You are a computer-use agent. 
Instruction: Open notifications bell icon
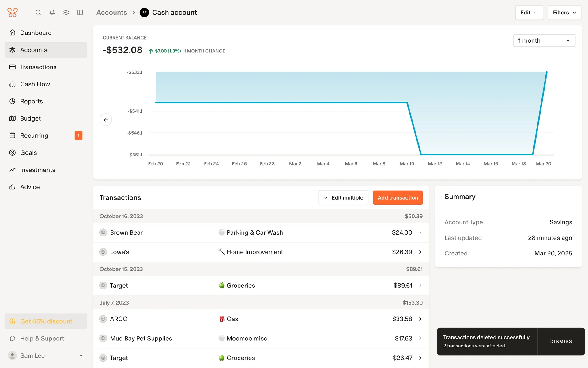coord(52,13)
